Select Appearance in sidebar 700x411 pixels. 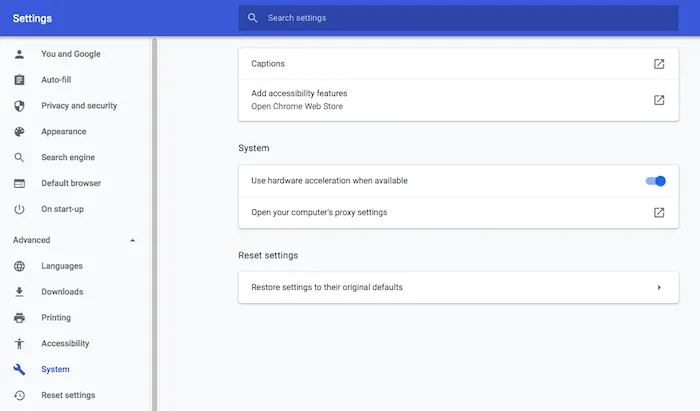[x=64, y=132]
